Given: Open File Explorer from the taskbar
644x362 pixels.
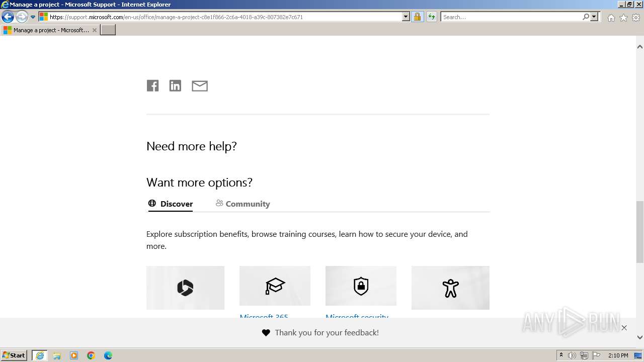Looking at the screenshot, I should point(57,355).
